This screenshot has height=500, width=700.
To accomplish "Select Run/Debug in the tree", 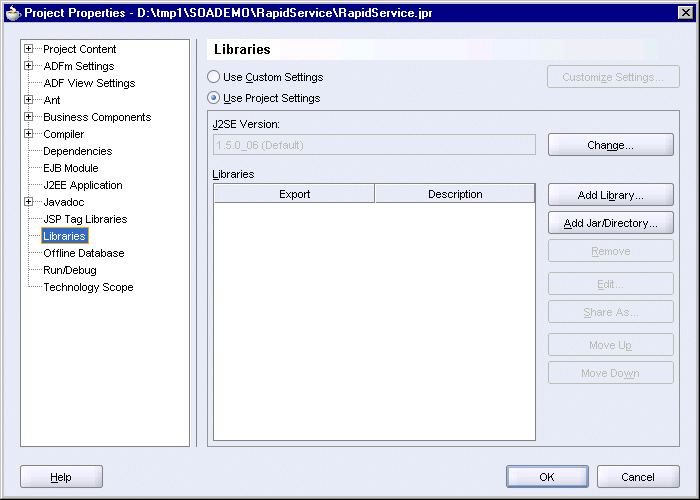I will pyautogui.click(x=70, y=270).
